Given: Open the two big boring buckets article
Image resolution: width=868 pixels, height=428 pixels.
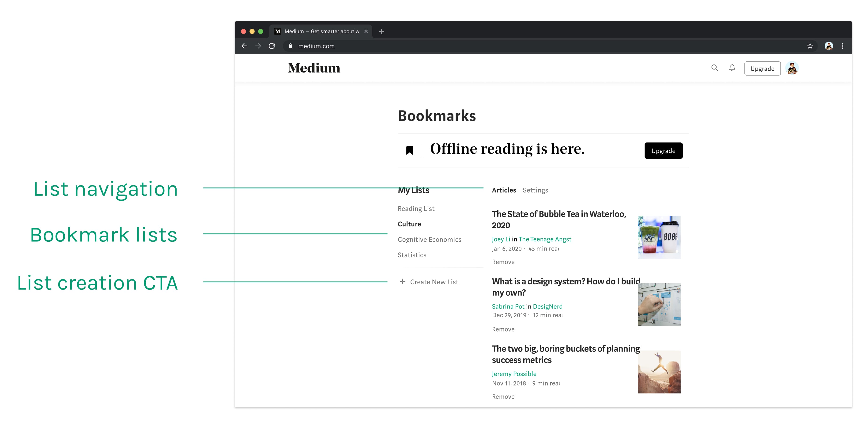Looking at the screenshot, I should 566,354.
